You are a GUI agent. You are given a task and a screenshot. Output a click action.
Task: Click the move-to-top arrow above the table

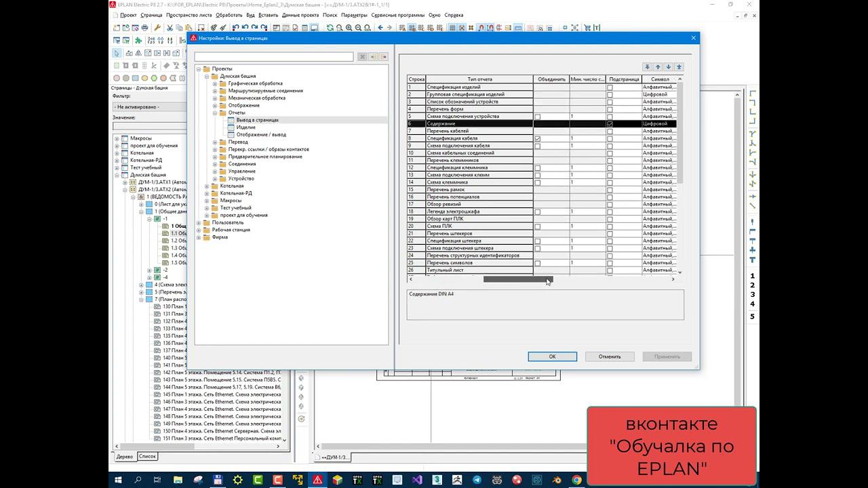coord(648,67)
